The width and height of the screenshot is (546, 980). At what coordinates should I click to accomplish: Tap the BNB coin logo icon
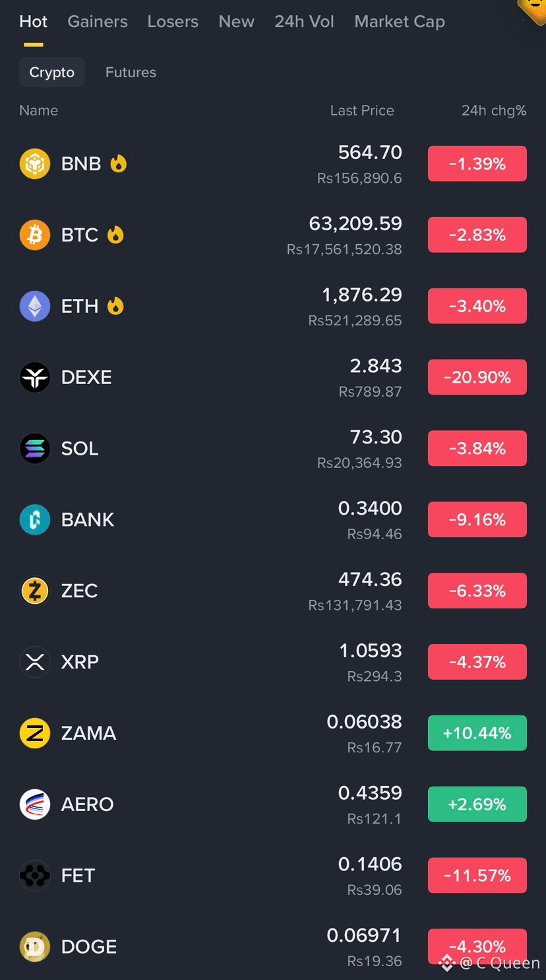click(35, 164)
